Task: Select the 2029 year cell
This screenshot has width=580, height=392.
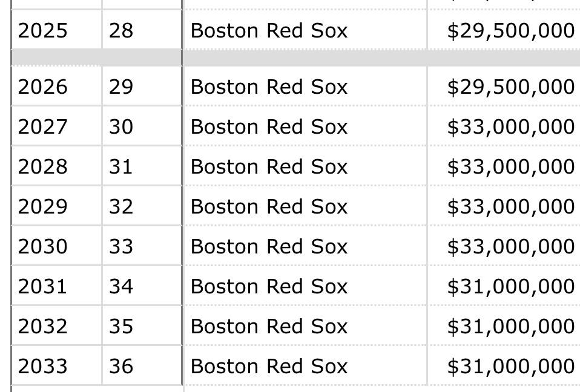Action: pyautogui.click(x=56, y=206)
